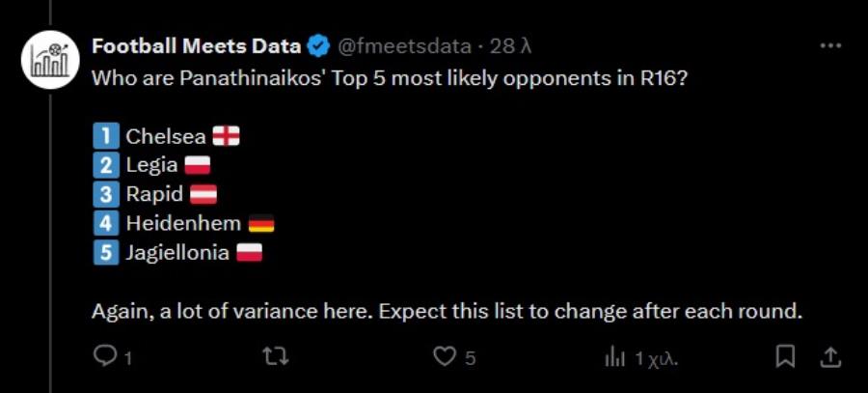The height and width of the screenshot is (393, 868).
Task: Click the England flag next to Chelsea
Action: (x=227, y=136)
